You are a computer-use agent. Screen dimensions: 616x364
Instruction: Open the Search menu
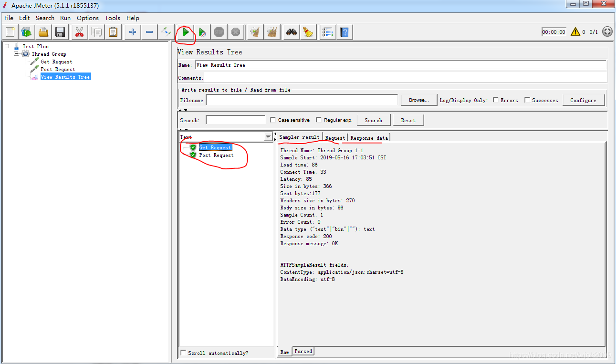point(45,18)
